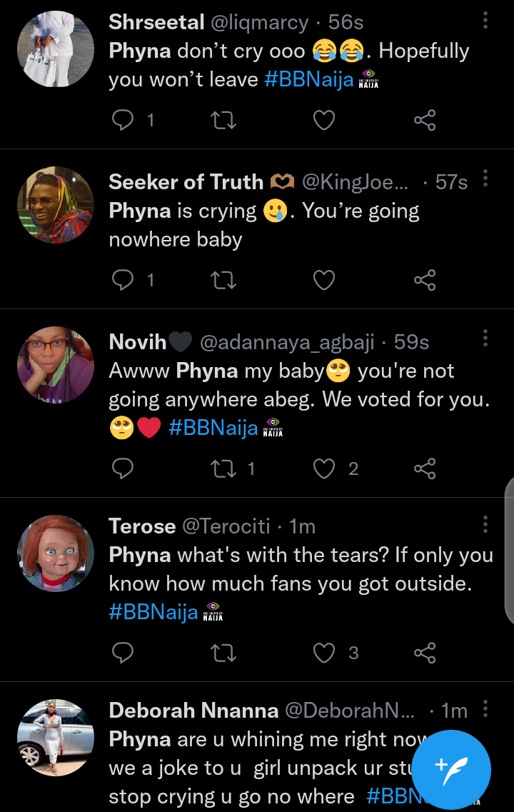Share Terose's tweet
The height and width of the screenshot is (812, 514).
click(425, 653)
